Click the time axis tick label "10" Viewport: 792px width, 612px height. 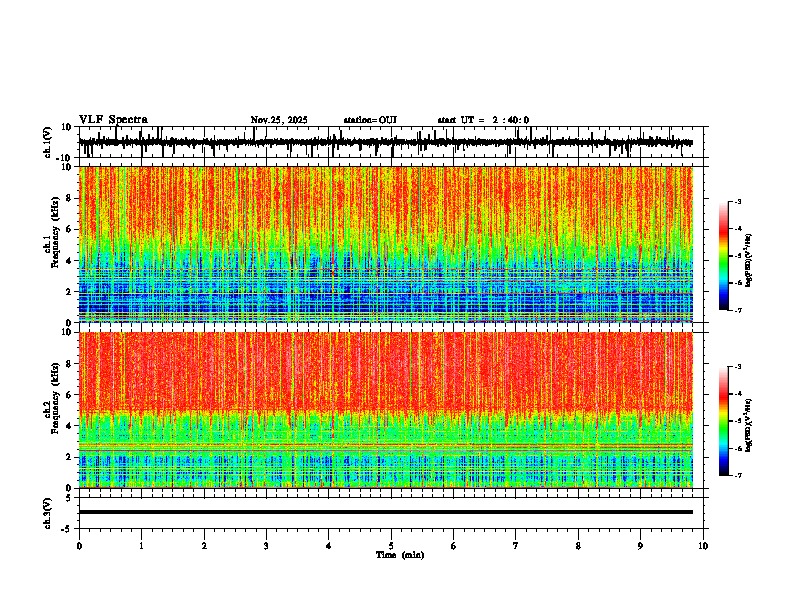click(703, 546)
